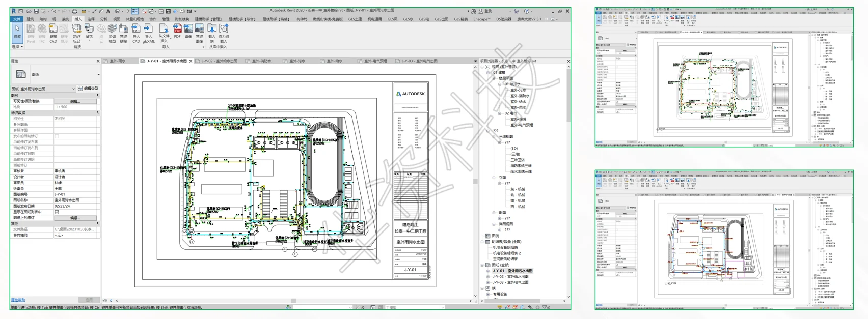Click the Manage Links (管理链接) icon

click(123, 33)
